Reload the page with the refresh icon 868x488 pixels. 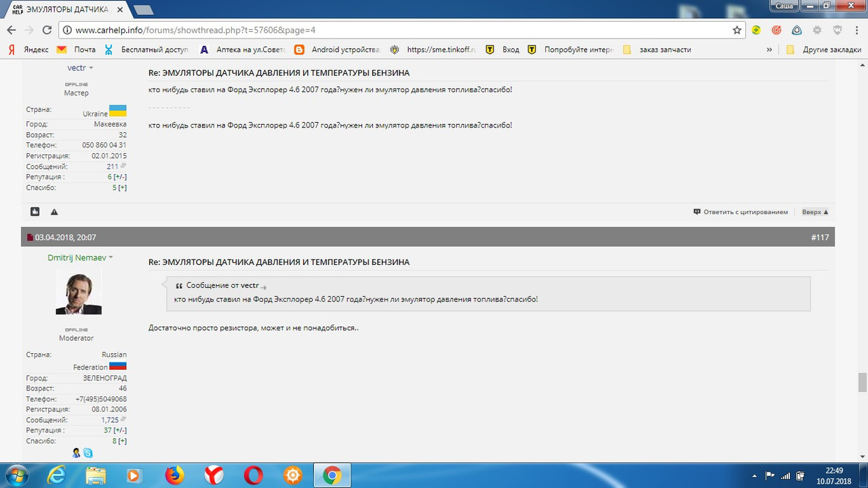pyautogui.click(x=47, y=30)
